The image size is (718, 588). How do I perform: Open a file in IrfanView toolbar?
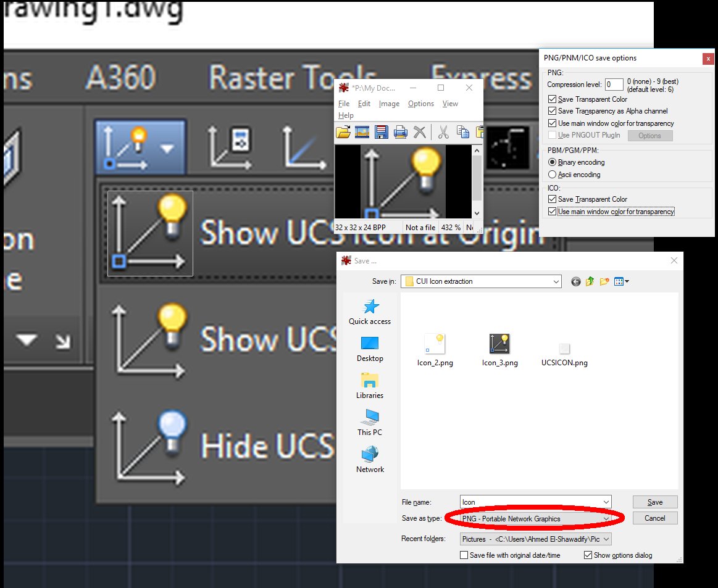(344, 131)
